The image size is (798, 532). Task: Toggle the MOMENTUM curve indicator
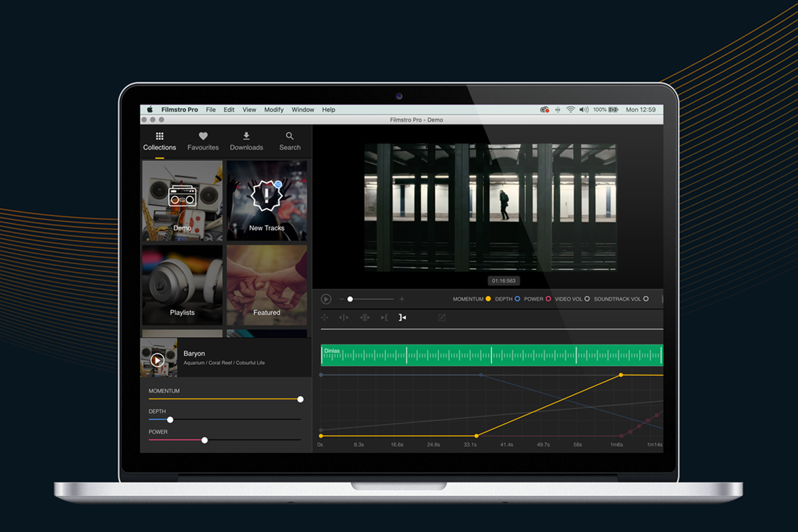pos(488,299)
